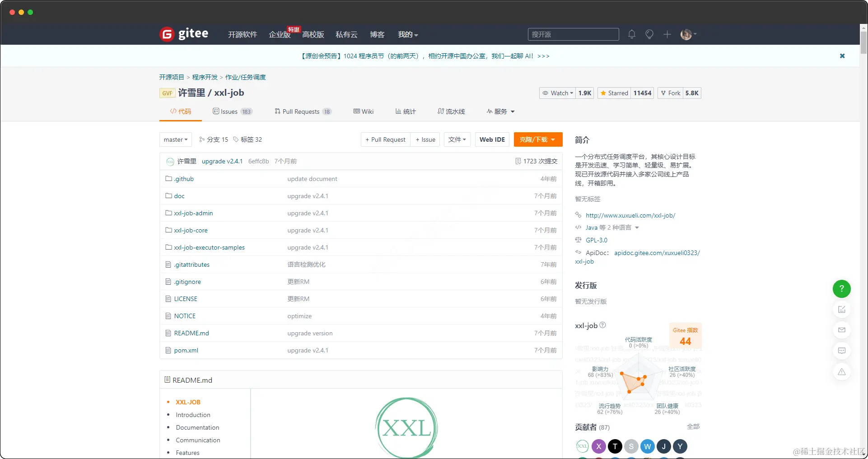This screenshot has height=459, width=868.
Task: Open the 1723 次提交 commit history
Action: (x=536, y=161)
